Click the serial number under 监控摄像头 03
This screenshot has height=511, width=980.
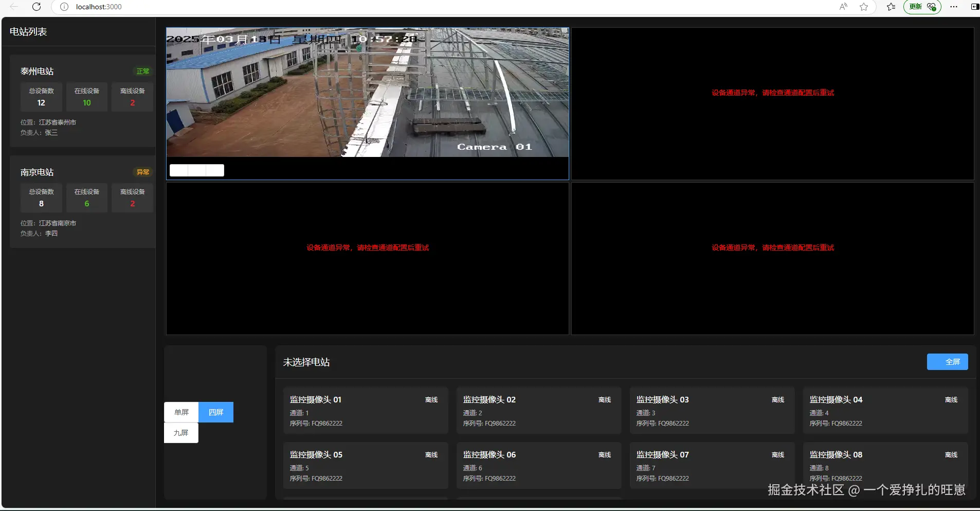point(663,424)
